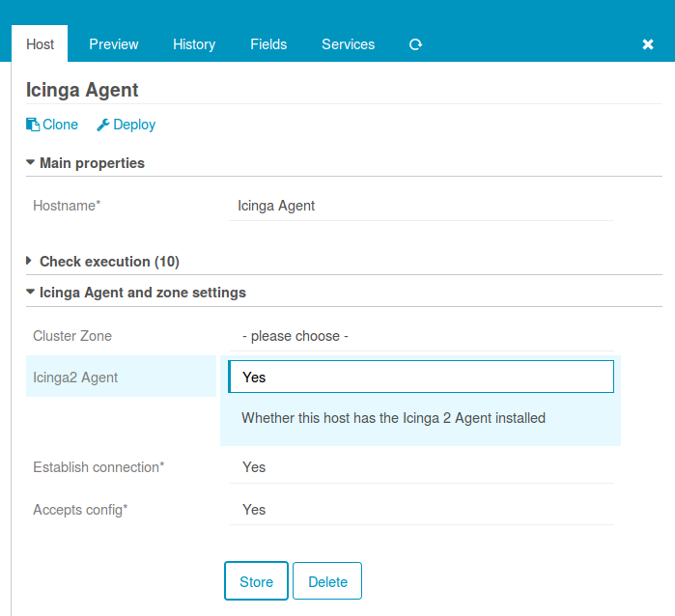Open the History tab
Viewport: 675px width, 616px height.
pyautogui.click(x=194, y=43)
